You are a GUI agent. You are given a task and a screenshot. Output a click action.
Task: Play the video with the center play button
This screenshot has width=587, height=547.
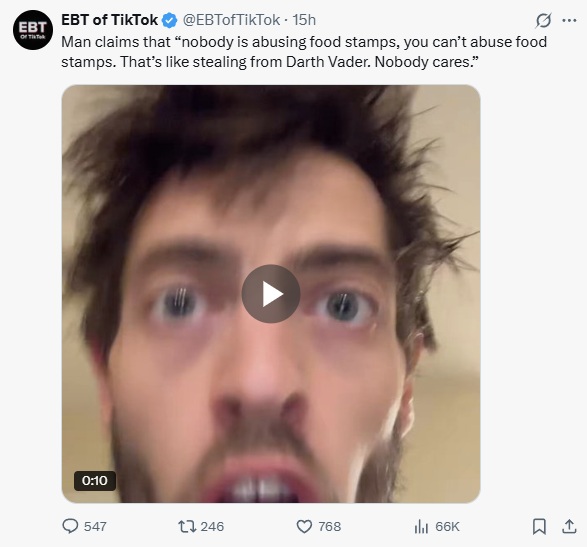271,294
